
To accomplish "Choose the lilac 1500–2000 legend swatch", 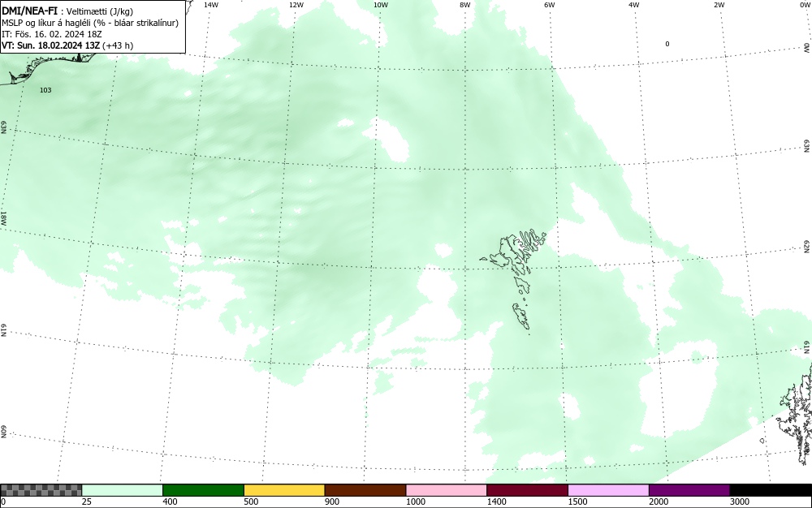I will tap(608, 490).
